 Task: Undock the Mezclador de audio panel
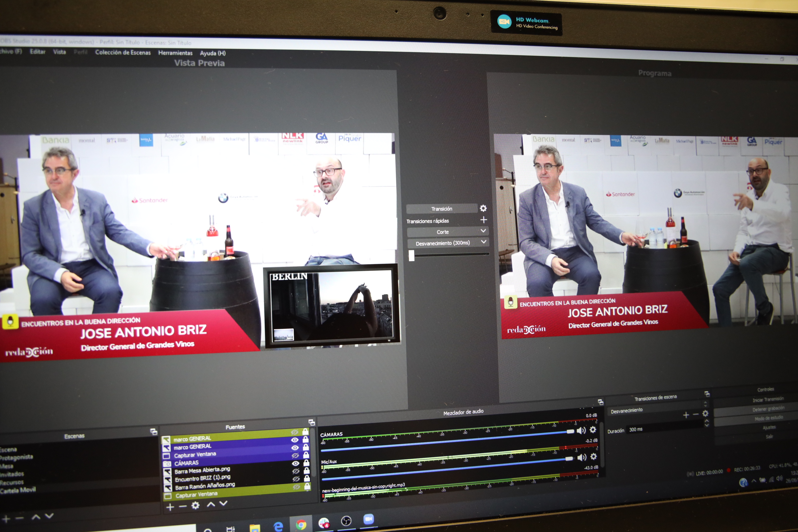600,402
